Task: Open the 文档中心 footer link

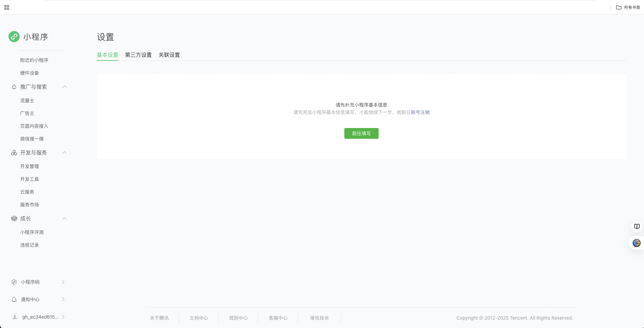Action: (199, 318)
